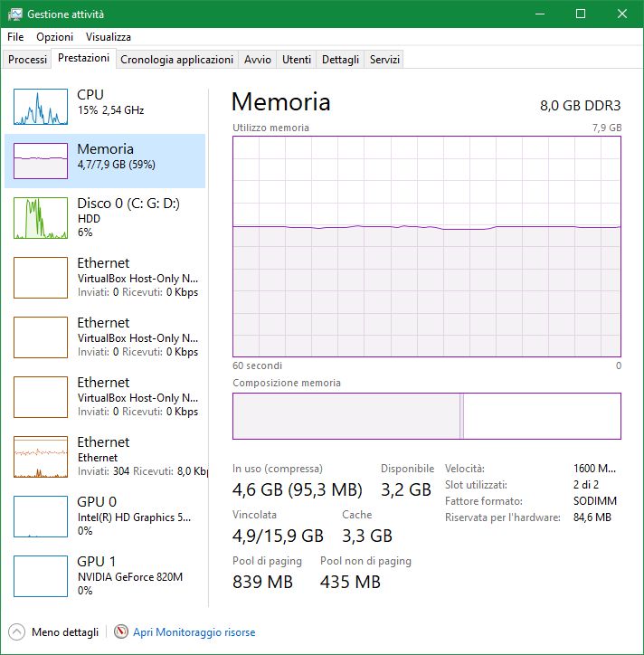Image resolution: width=644 pixels, height=655 pixels.
Task: Click the In uso value 4,6 GB (95,3 MB)
Action: pos(298,489)
